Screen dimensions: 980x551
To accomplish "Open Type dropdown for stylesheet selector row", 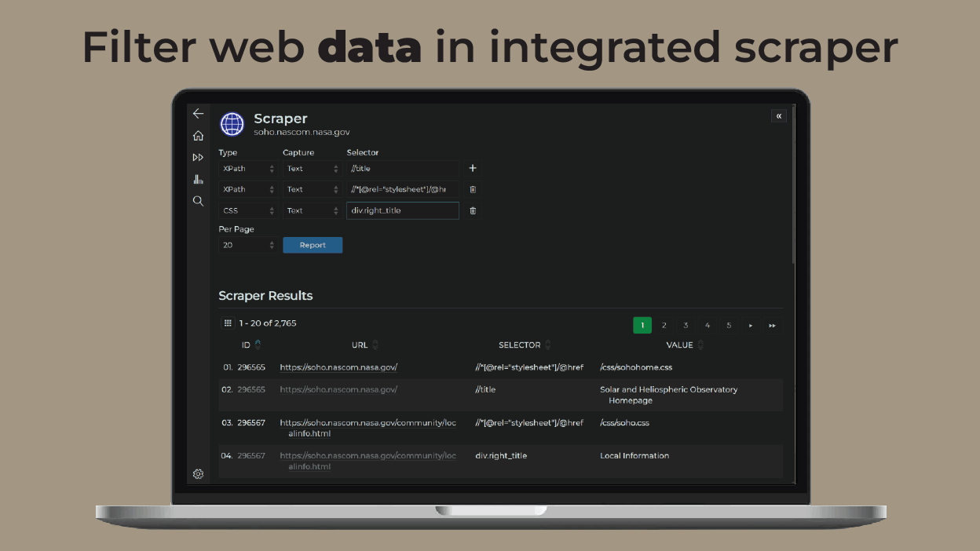I will tap(248, 189).
